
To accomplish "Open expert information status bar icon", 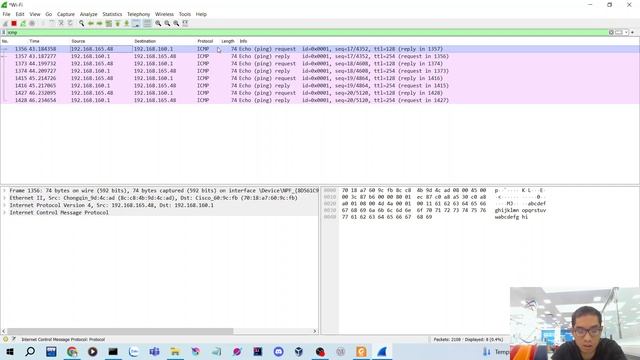I will [5, 339].
